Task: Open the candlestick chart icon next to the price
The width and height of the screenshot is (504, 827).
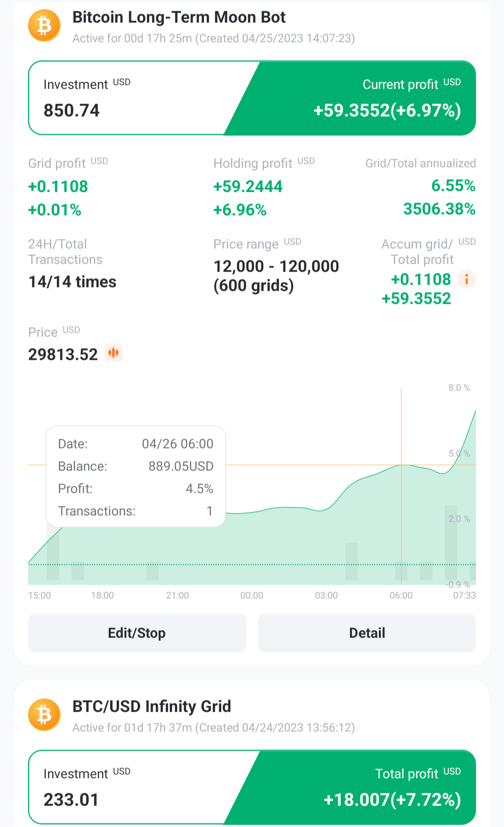Action: click(x=113, y=353)
